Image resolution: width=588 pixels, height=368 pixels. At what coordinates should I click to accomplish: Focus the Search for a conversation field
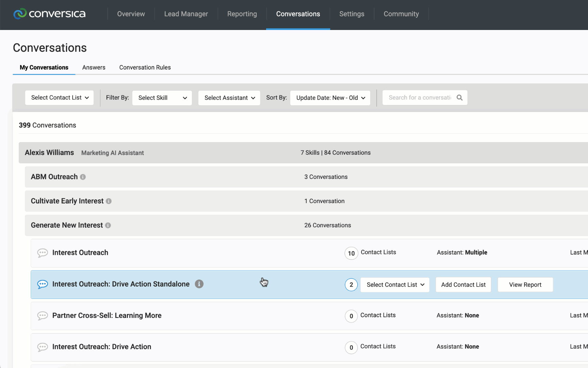[x=420, y=98]
